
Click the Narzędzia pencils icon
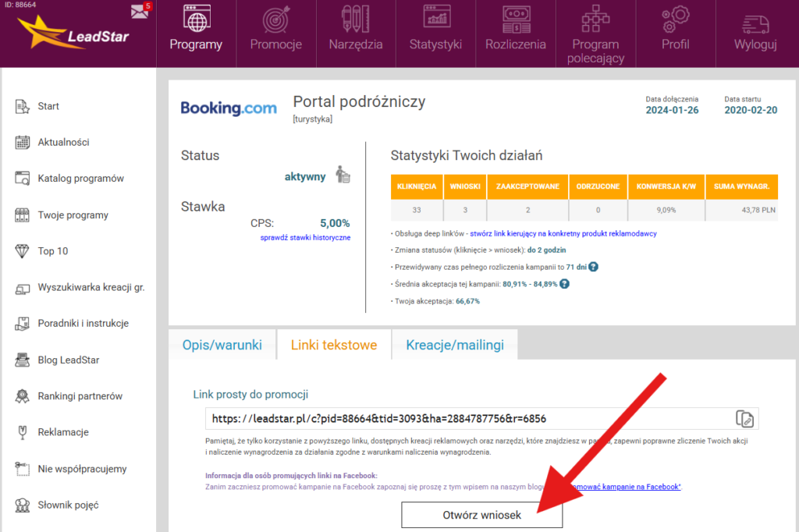point(356,19)
